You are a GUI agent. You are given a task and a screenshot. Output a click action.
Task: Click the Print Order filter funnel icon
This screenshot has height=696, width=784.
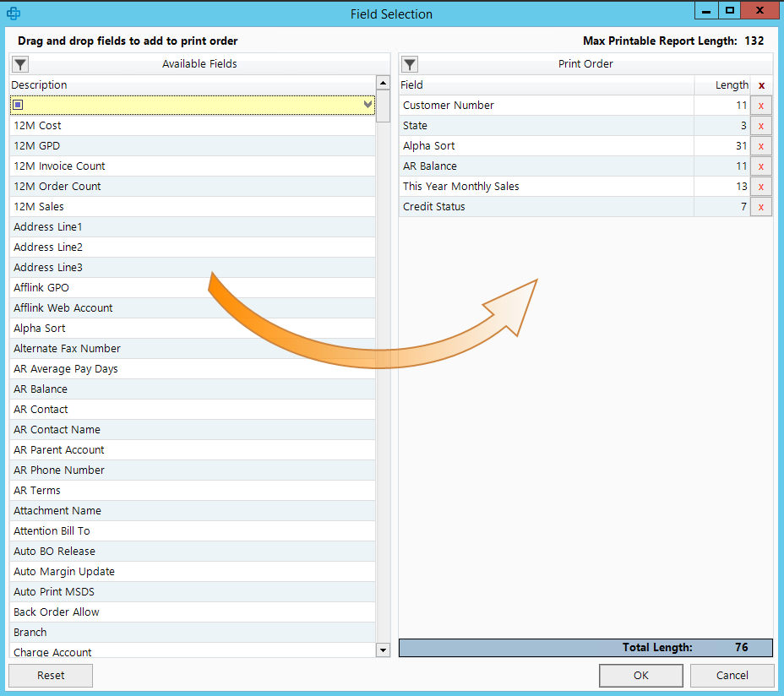(x=409, y=64)
